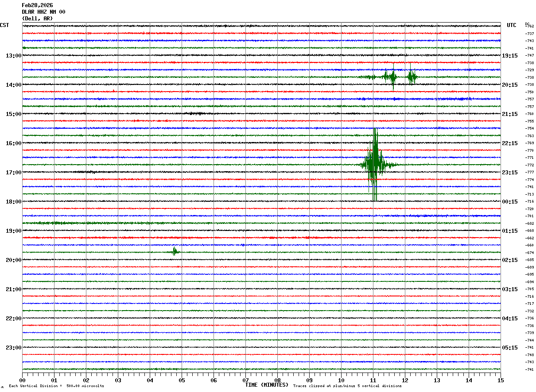Click the (Dell, AR) location text
The image size is (536, 392).
point(37,19)
